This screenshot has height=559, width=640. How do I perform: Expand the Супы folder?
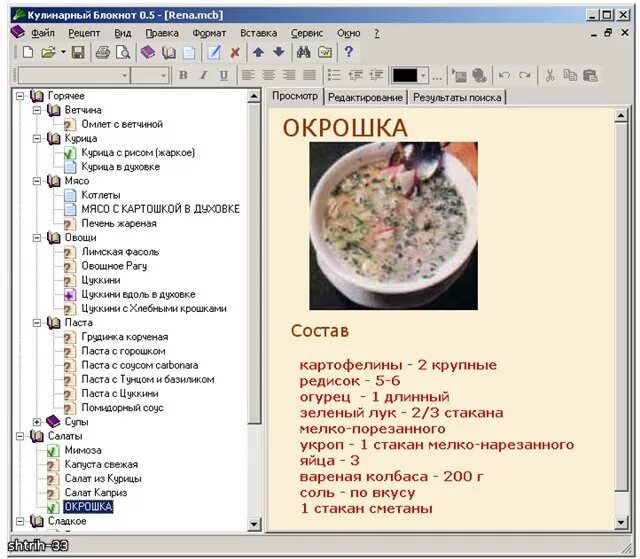click(x=37, y=422)
